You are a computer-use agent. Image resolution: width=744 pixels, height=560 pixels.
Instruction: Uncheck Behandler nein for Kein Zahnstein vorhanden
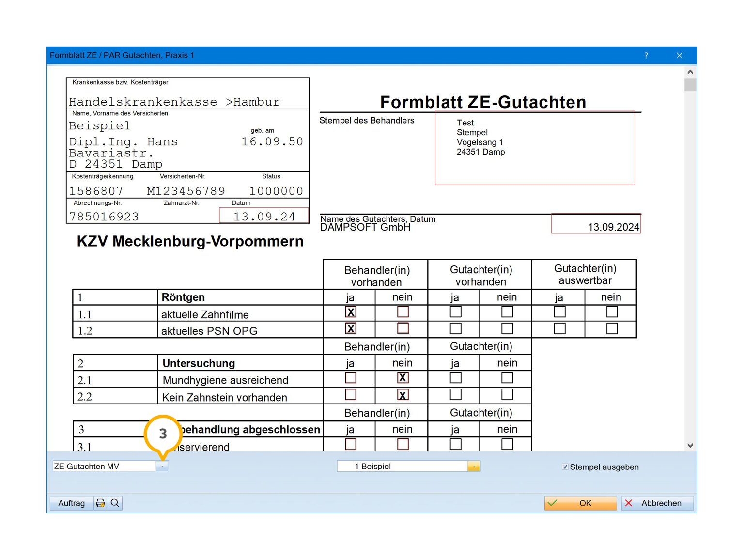click(x=403, y=394)
